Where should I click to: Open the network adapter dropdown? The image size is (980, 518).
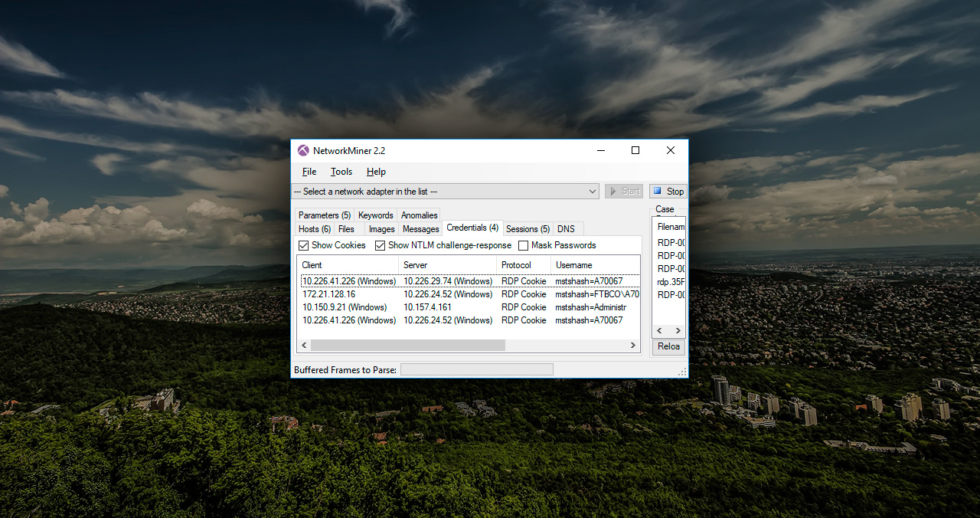tap(593, 191)
